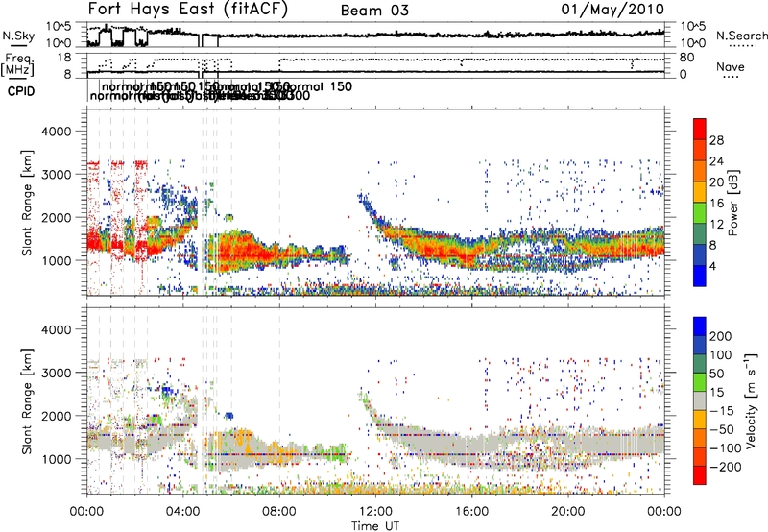This screenshot has width=768, height=532.
Task: Pick bottom red velocity color bar segment
Action: coord(700,475)
